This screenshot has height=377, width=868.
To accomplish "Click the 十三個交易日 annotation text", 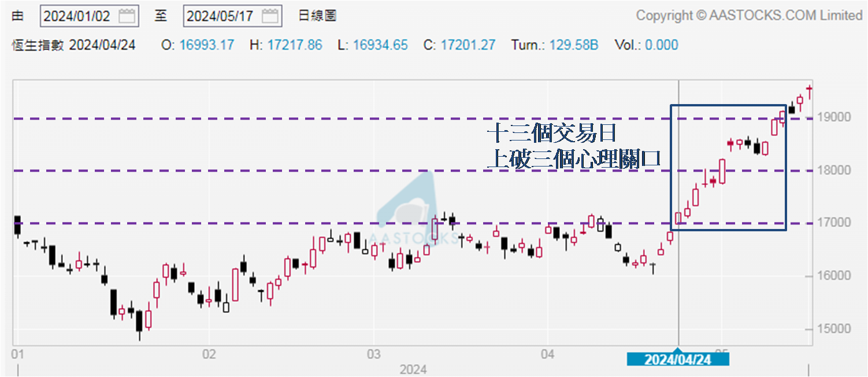I will (x=552, y=134).
